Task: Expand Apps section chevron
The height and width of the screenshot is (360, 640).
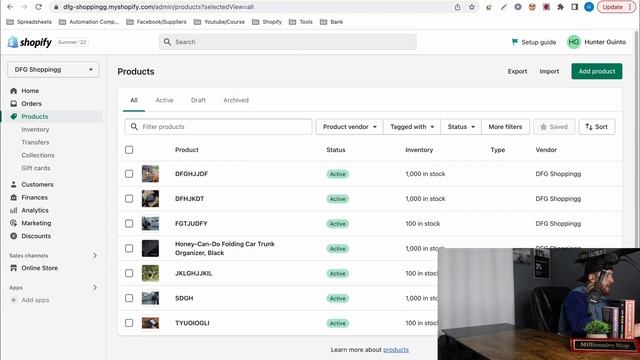Action: [95, 288]
